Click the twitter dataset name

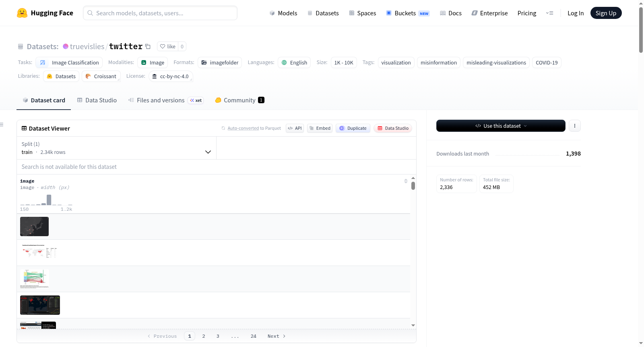click(126, 46)
